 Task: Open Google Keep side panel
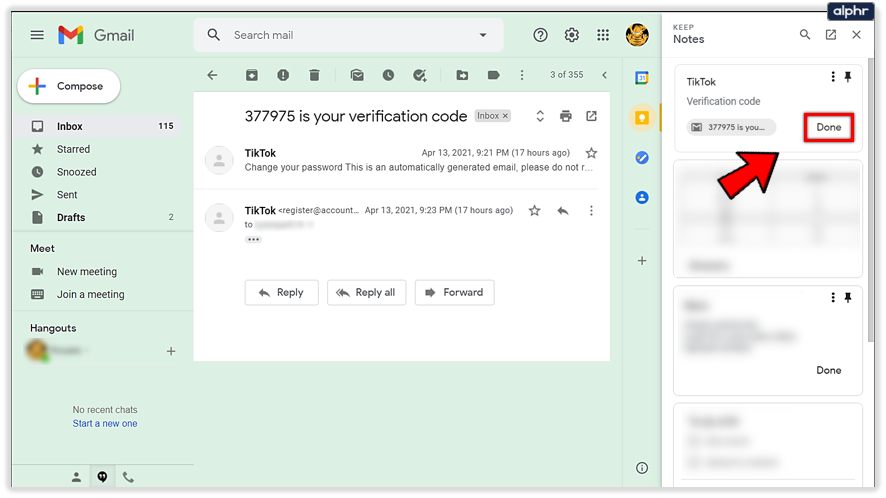pos(642,118)
